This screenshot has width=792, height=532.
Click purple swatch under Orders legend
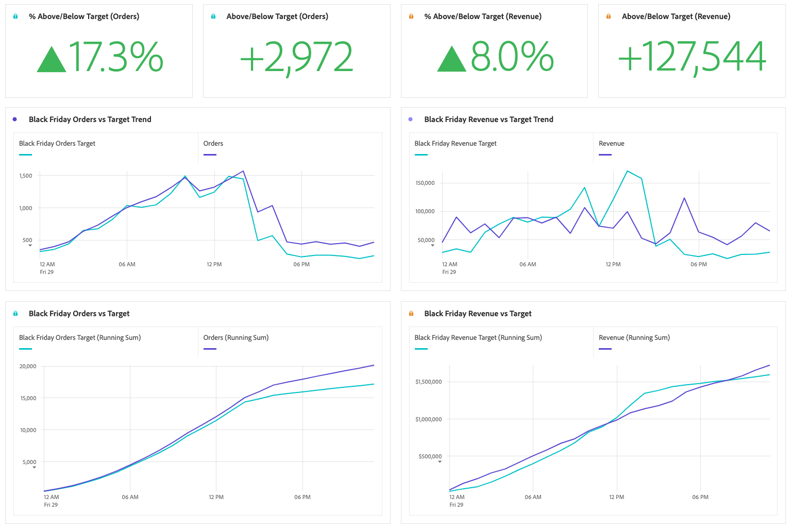210,155
